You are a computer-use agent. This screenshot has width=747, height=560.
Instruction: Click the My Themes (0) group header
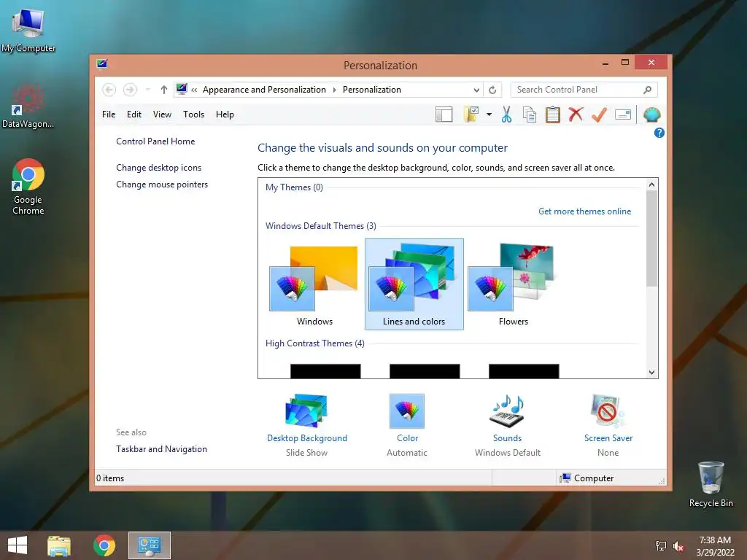pyautogui.click(x=294, y=187)
